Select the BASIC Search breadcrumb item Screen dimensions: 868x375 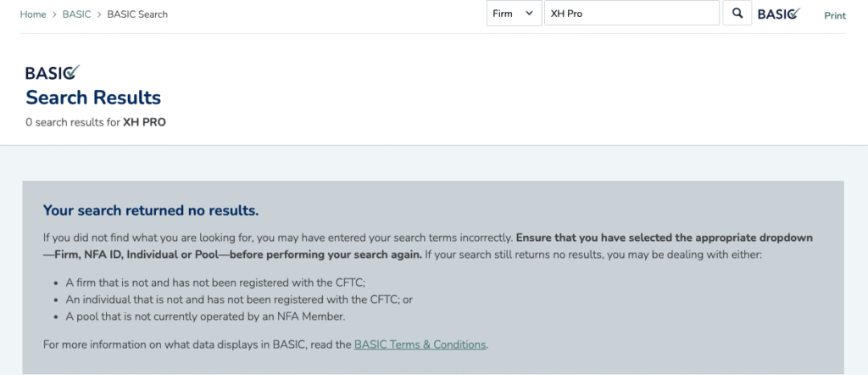coord(137,14)
